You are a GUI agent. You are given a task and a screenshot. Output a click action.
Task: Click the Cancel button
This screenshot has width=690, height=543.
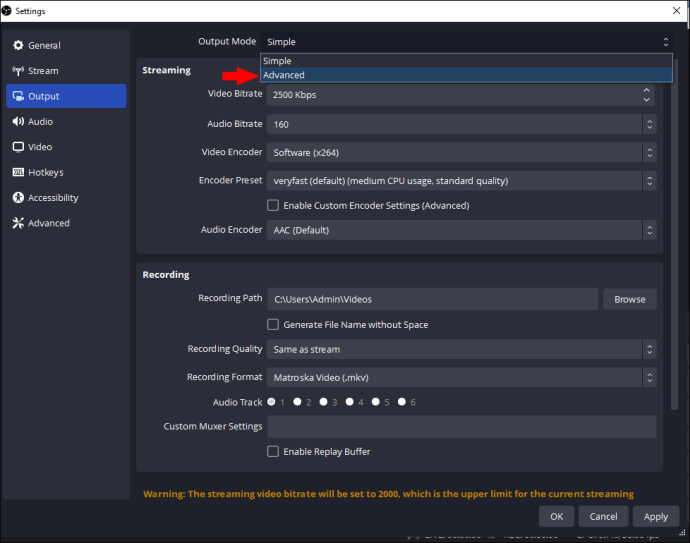[603, 517]
